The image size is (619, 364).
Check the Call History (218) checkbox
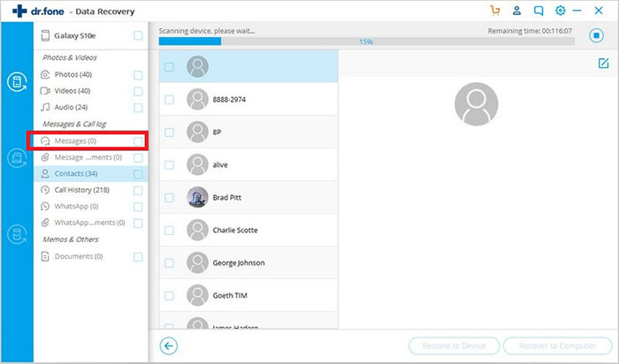138,191
